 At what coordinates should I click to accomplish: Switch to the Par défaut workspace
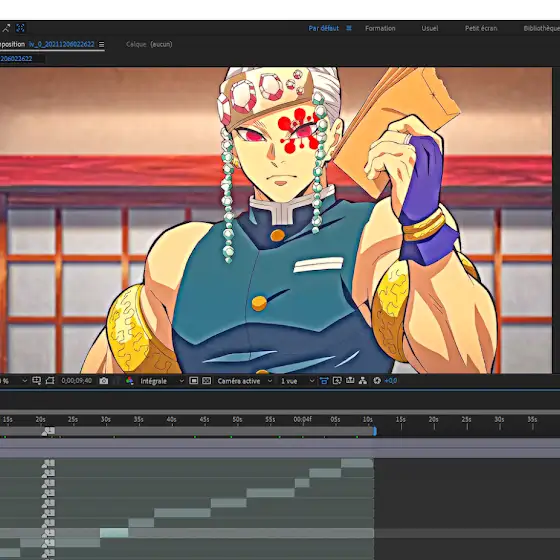(x=324, y=28)
